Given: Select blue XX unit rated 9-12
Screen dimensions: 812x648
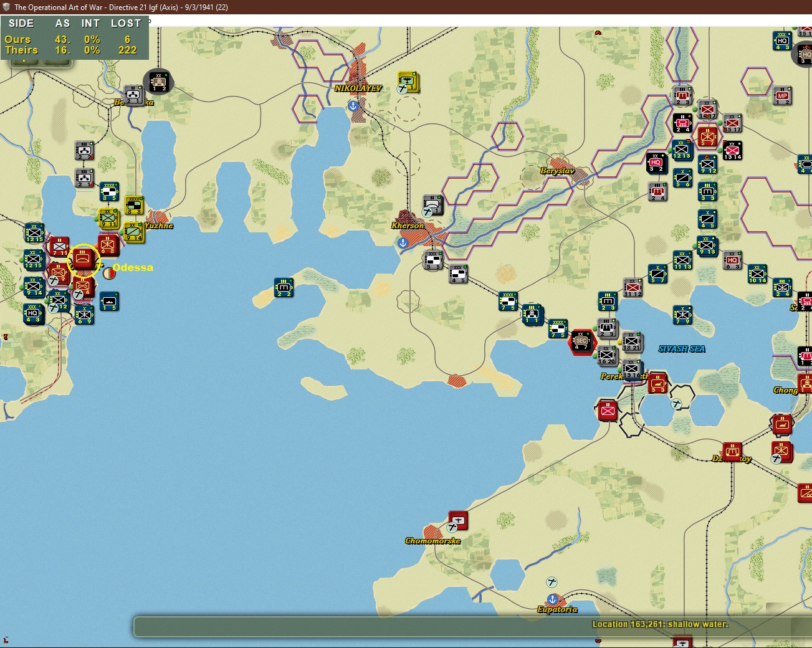Looking at the screenshot, I should coord(707,164).
